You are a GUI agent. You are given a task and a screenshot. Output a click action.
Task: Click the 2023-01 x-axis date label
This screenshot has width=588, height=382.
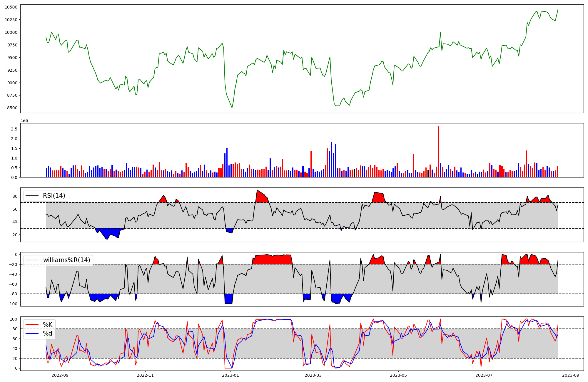[230, 375]
